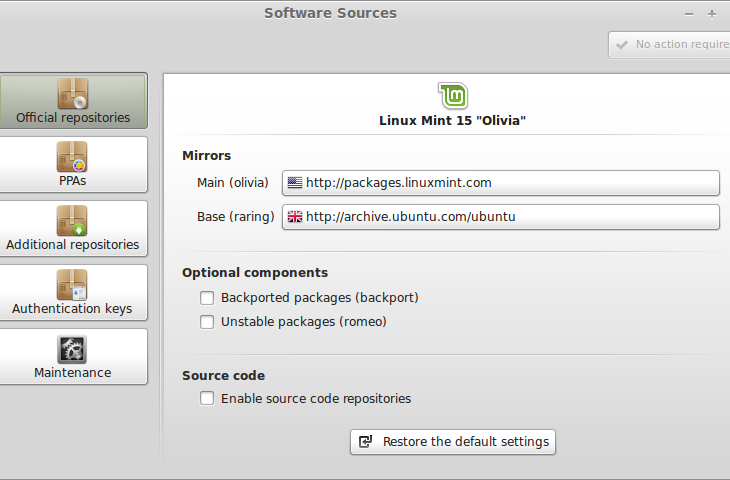Toggle Enable source code repositories checkbox

(207, 398)
